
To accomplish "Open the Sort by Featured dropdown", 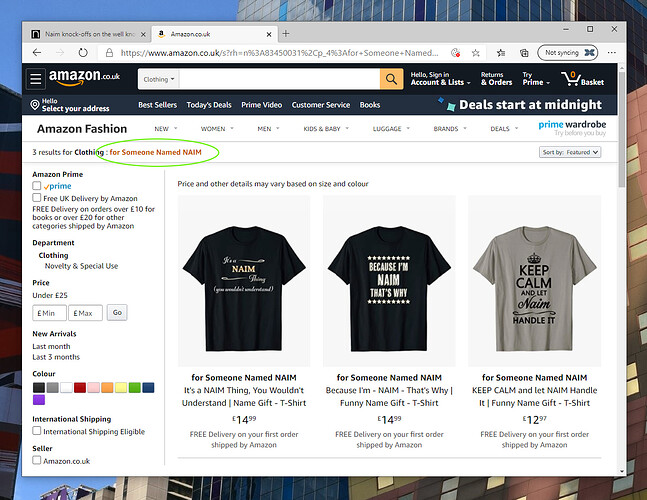I will coord(570,152).
